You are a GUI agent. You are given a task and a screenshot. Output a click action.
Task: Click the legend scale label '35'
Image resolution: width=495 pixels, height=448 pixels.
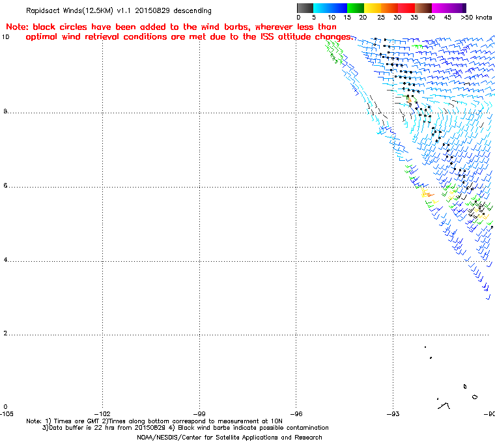pyautogui.click(x=414, y=18)
